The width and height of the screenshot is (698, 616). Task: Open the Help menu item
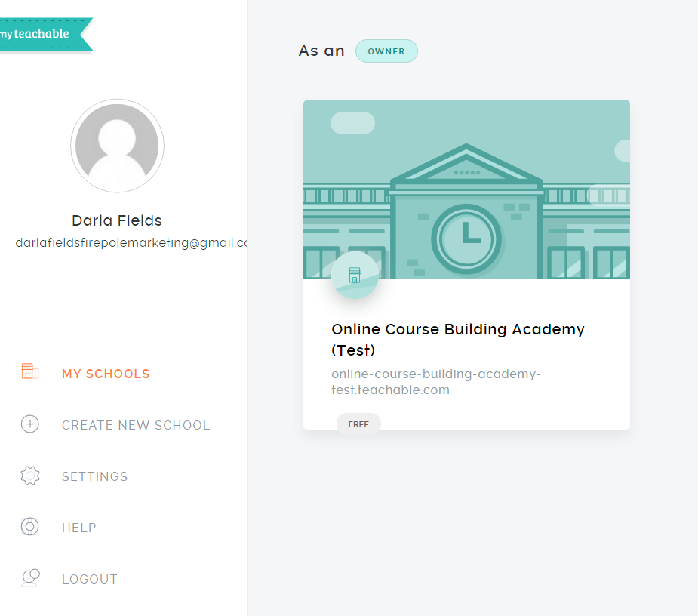tap(78, 528)
